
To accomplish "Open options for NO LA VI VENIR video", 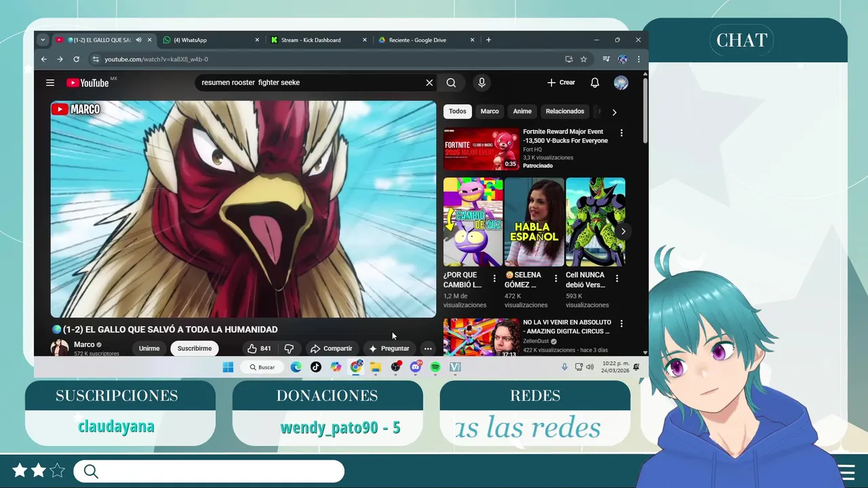I will (621, 324).
